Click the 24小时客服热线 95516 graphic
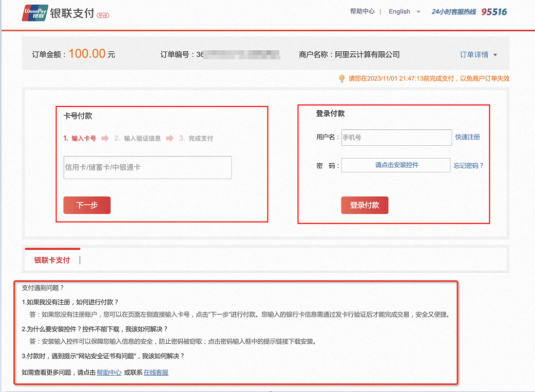 [469, 12]
